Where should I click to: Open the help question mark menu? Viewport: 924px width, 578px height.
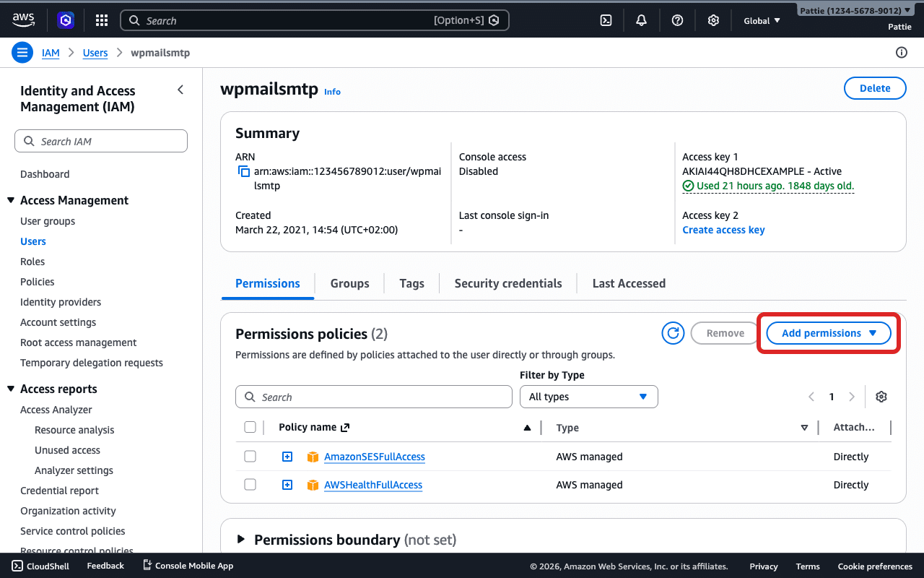[677, 20]
